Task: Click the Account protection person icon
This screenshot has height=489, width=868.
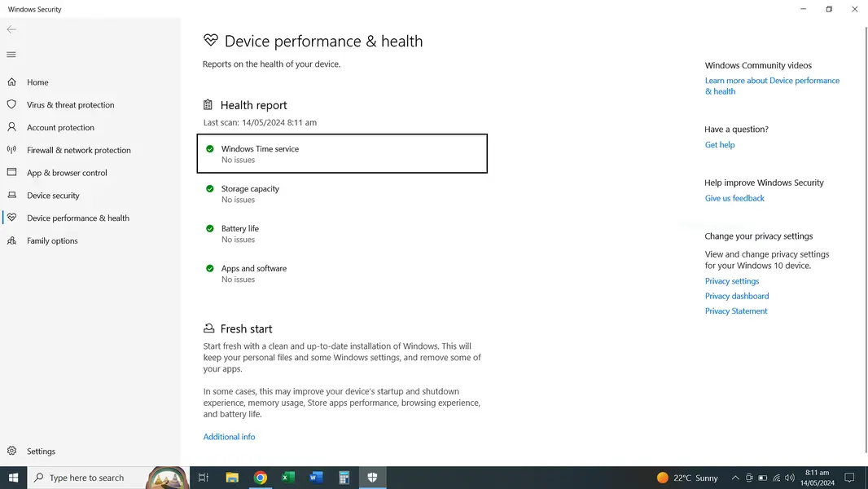Action: coord(11,128)
